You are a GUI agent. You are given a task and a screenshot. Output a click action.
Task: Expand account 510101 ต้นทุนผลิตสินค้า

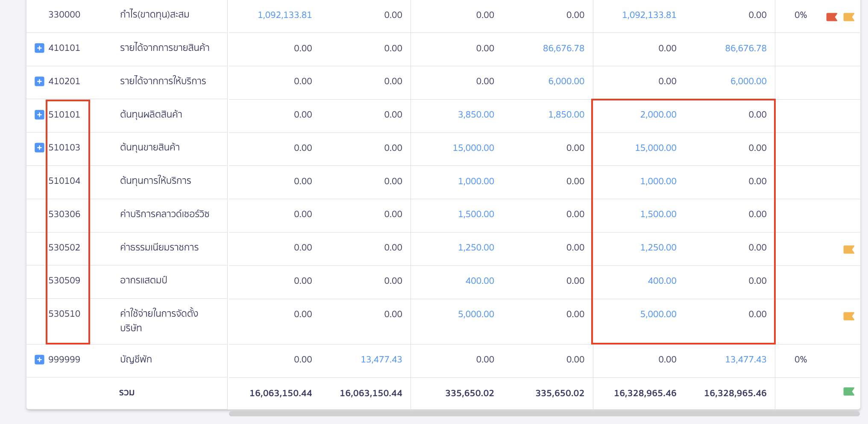point(39,115)
